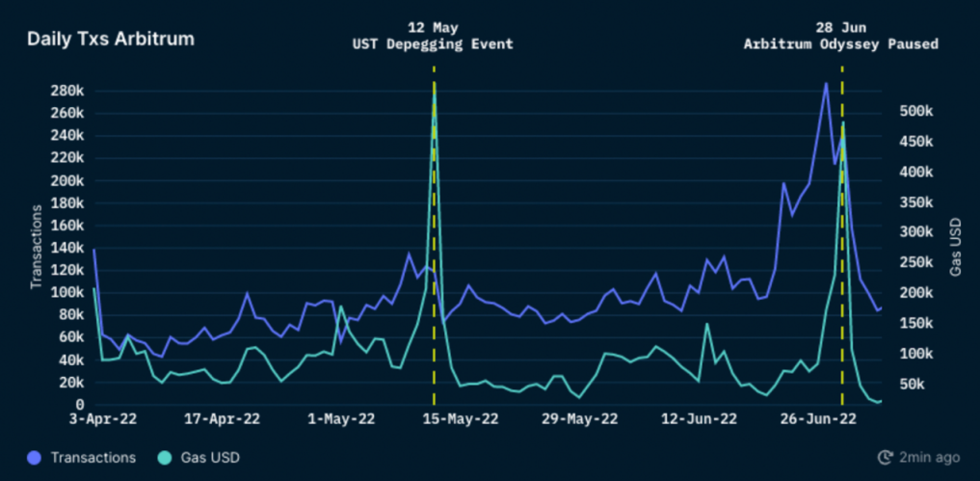Image resolution: width=980 pixels, height=481 pixels.
Task: Click the 500k tick on the right axis
Action: [914, 111]
